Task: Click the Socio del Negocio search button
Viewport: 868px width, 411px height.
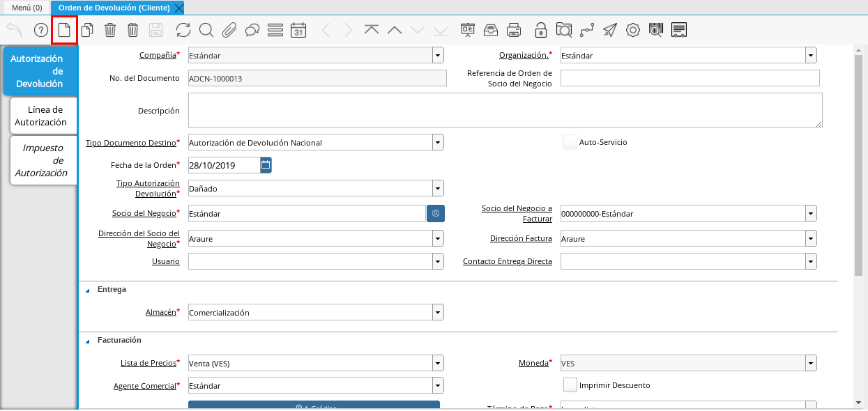Action: (436, 214)
